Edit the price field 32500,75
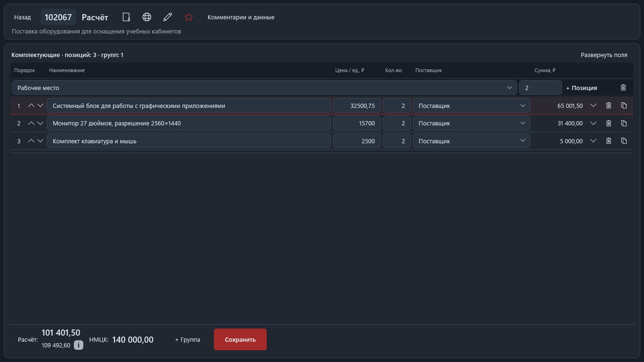Viewport: 644px width, 362px height. pos(357,106)
